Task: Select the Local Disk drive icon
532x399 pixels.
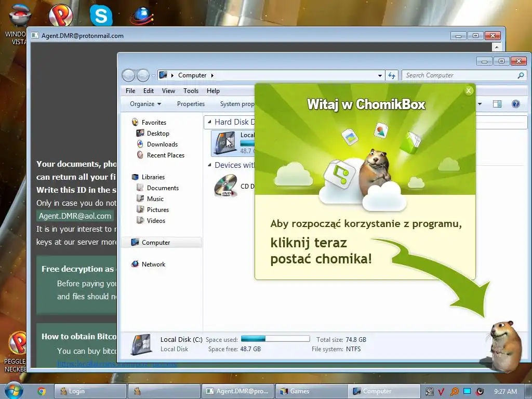Action: (225, 142)
